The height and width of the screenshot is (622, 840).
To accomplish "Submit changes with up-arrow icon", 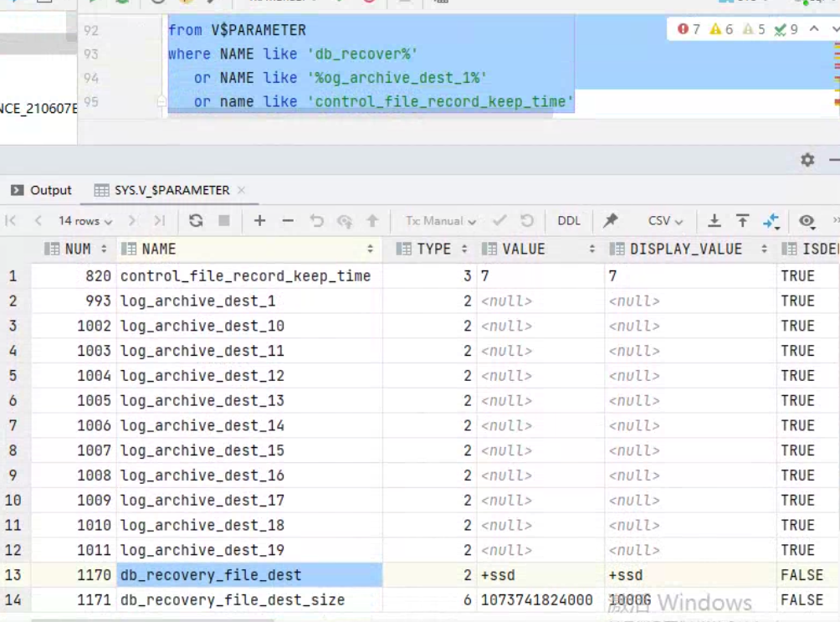I will 372,221.
